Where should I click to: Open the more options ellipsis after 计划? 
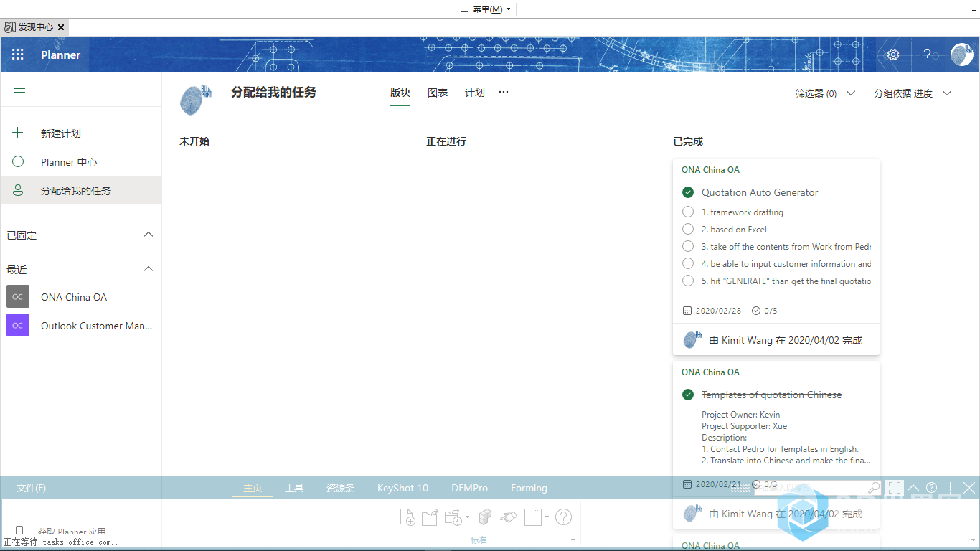[x=504, y=92]
